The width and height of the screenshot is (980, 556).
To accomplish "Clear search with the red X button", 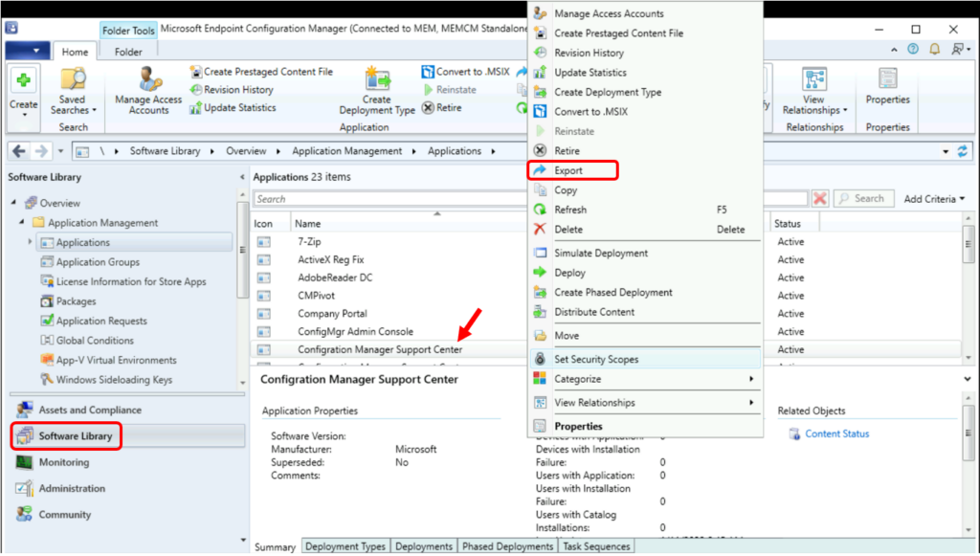I will tap(820, 199).
